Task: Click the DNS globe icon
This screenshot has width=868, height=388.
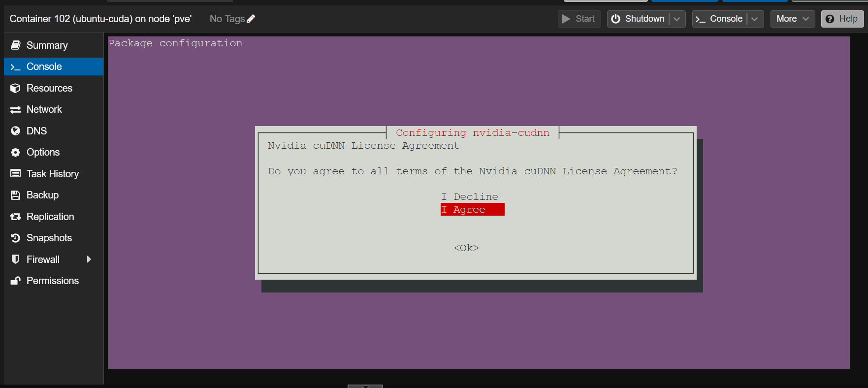Action: tap(16, 131)
